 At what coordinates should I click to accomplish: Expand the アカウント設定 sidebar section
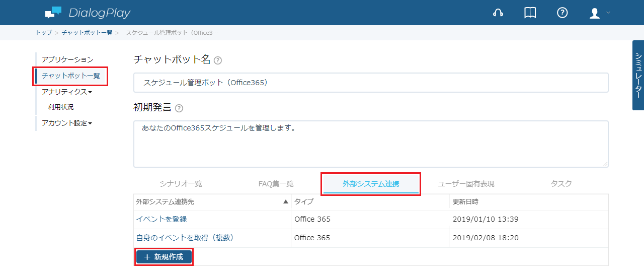67,123
